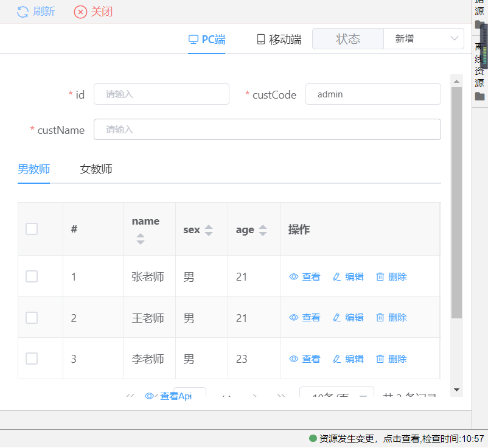Check the checkbox for row 1 张老师

32,276
